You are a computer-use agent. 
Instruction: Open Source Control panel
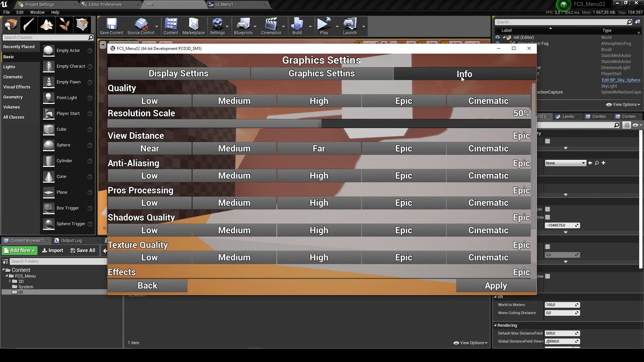141,25
